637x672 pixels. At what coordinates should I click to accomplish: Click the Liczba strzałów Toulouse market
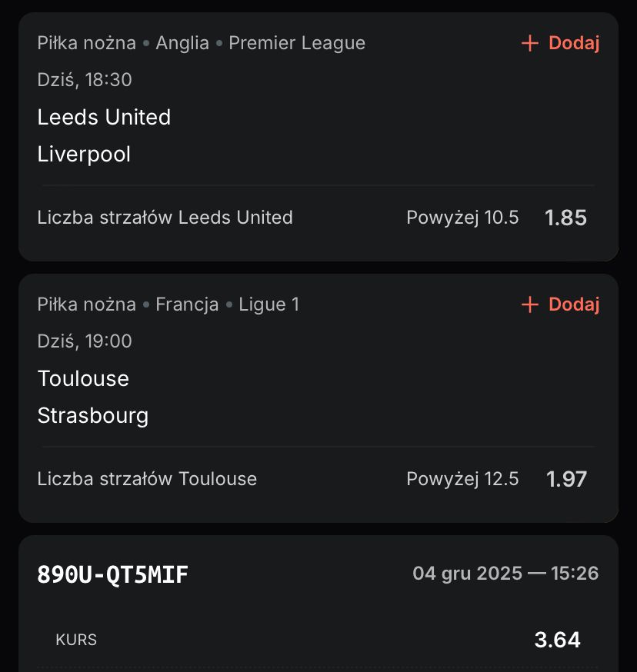pos(147,479)
